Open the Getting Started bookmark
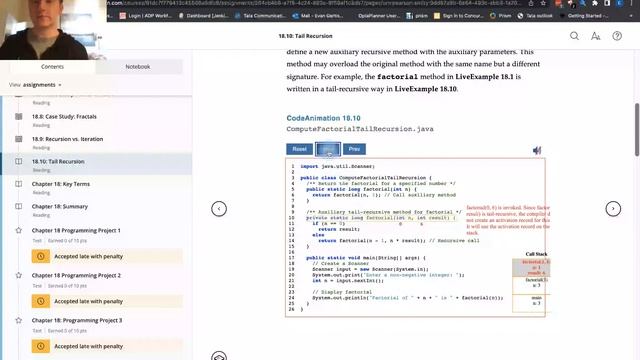The image size is (640, 360). tap(584, 16)
